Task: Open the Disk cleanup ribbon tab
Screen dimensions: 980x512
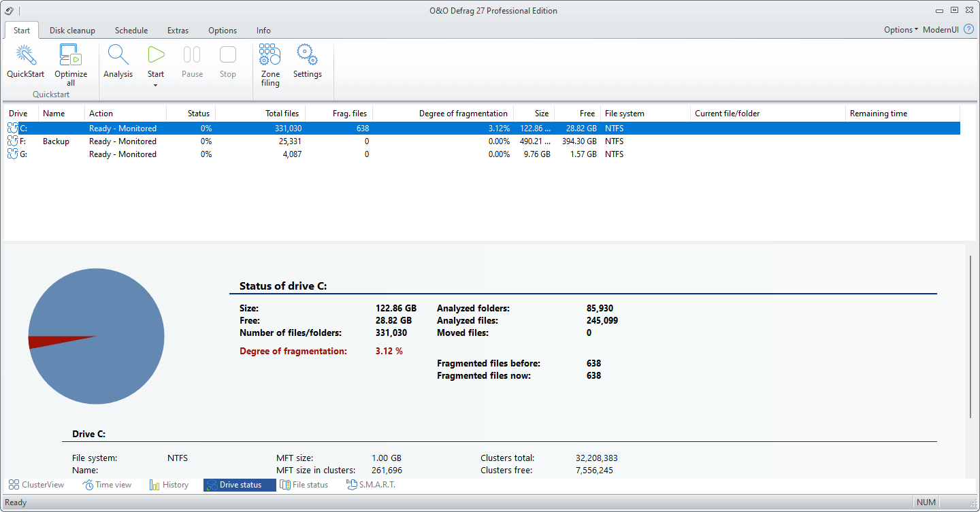Action: [72, 31]
